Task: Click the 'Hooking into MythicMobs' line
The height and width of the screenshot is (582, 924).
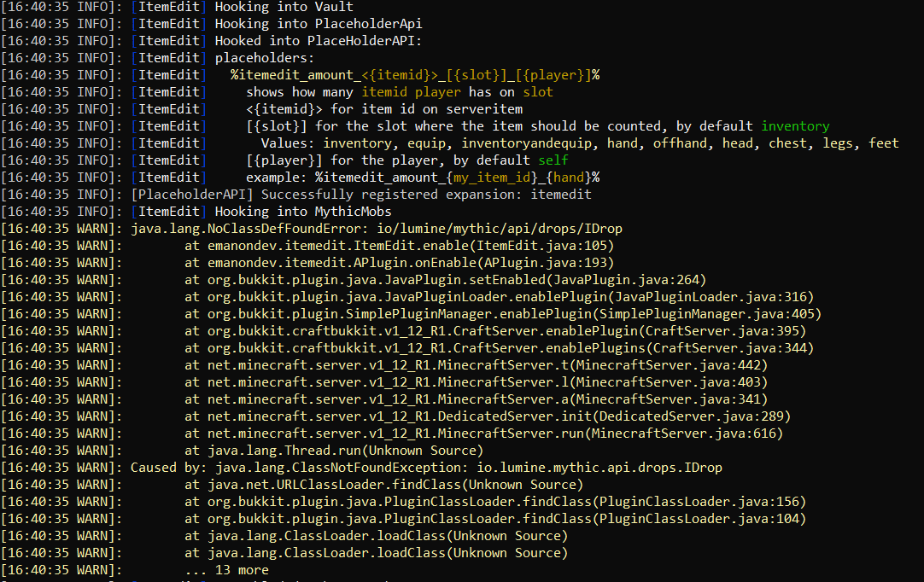Action: point(302,212)
